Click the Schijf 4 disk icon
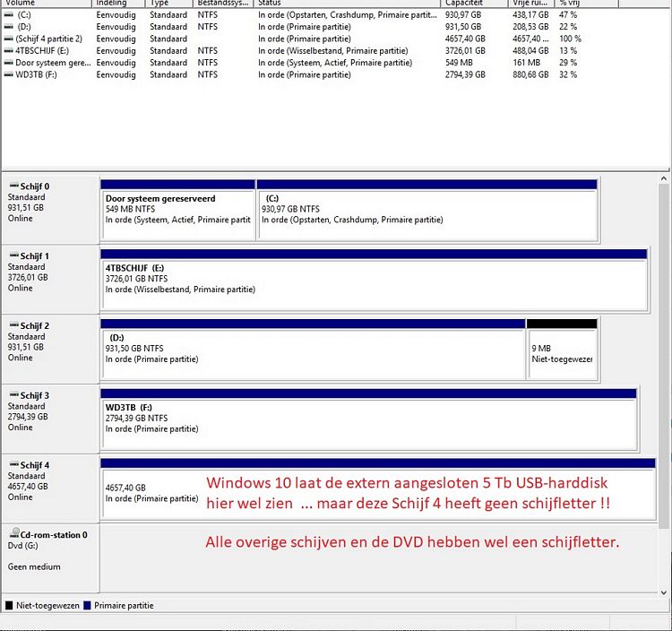The width and height of the screenshot is (672, 631). click(x=14, y=464)
